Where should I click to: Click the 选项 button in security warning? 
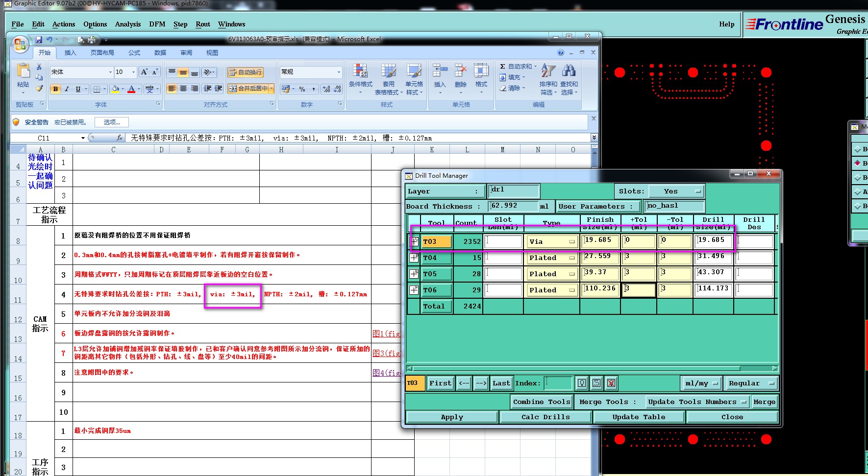[112, 122]
